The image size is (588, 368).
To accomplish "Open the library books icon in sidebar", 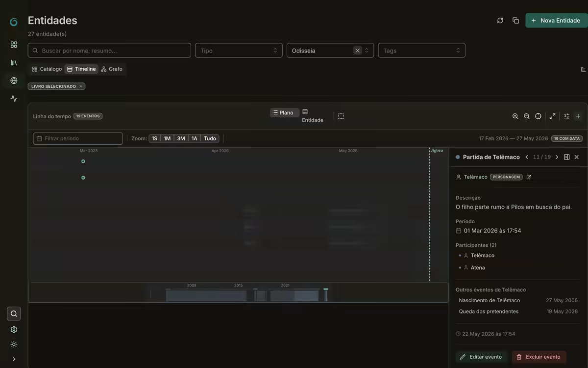I will [14, 63].
